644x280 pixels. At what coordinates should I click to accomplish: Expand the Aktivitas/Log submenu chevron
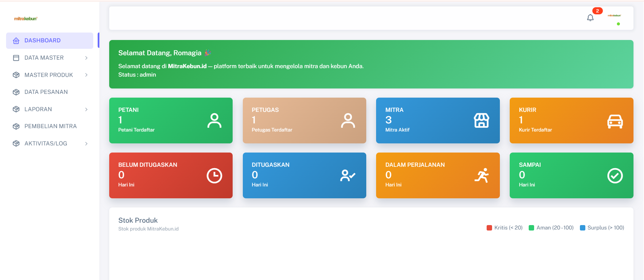coord(86,143)
